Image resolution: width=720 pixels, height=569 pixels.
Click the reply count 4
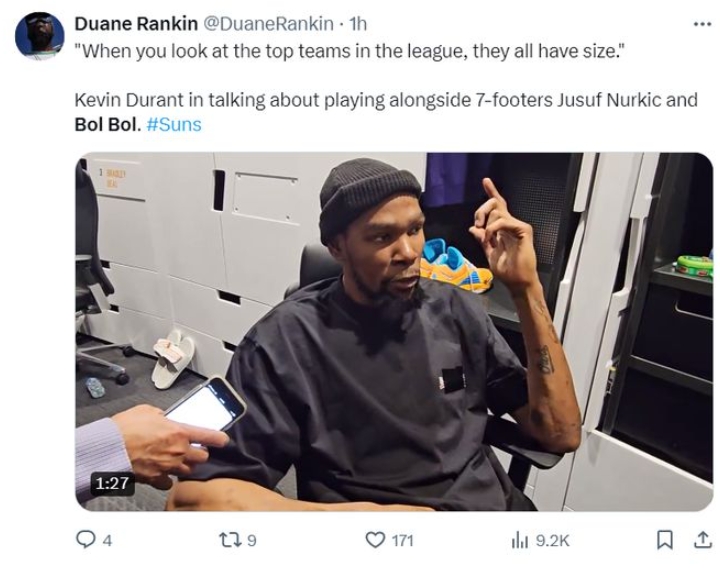click(x=107, y=541)
